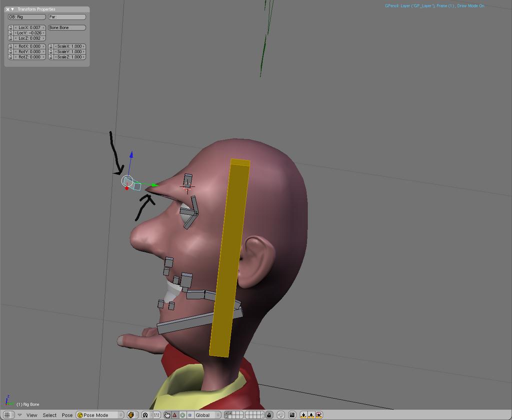Toggle lock for ScaleY

pos(51,51)
